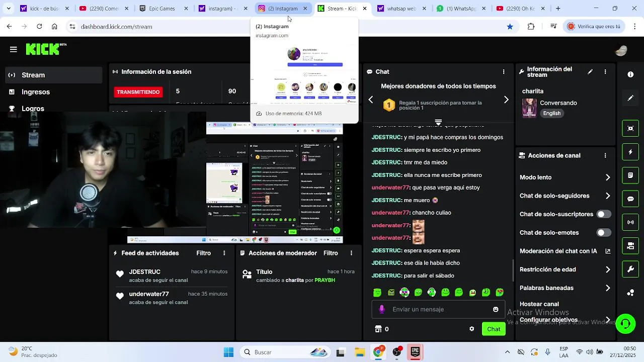Viewport: 644px width, 362px height.
Task: Open File Explorer from taskbar
Action: 359,352
